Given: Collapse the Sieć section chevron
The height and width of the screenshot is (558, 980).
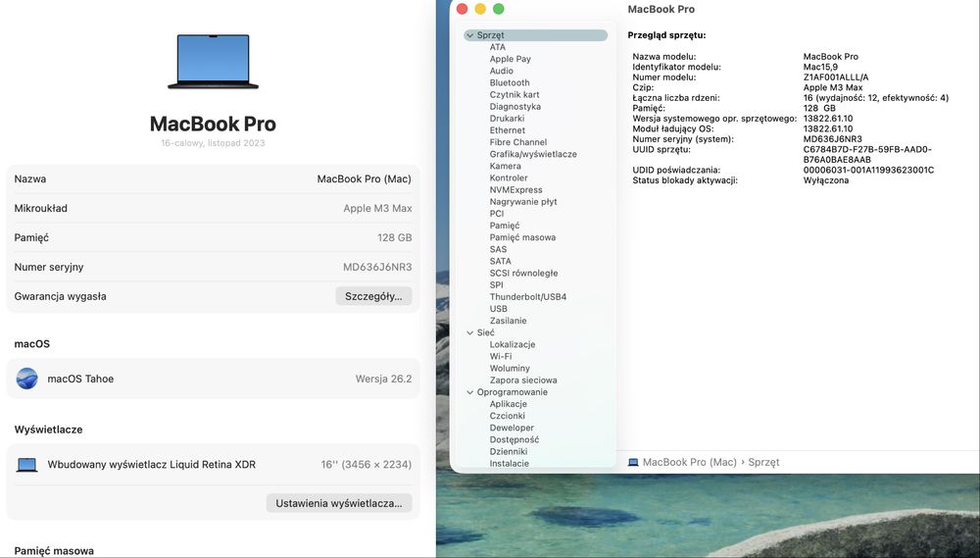Looking at the screenshot, I should click(x=470, y=332).
